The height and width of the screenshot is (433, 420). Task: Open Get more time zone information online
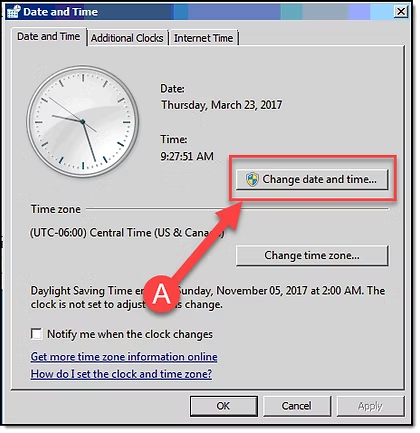[124, 357]
